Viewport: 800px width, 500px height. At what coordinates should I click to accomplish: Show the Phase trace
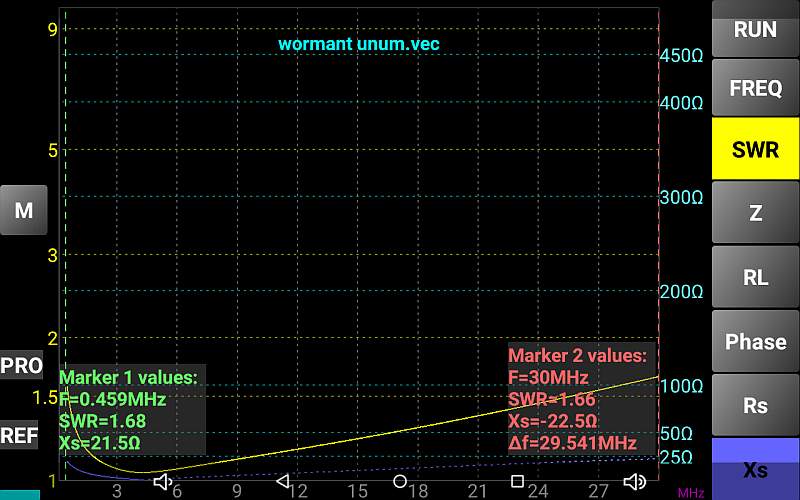pyautogui.click(x=755, y=341)
